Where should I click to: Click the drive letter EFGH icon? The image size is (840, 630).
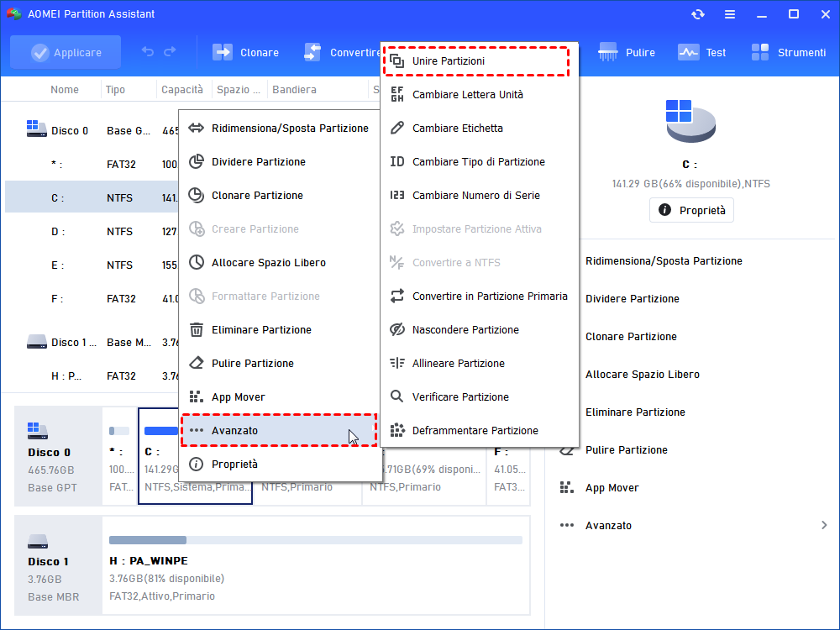[397, 95]
